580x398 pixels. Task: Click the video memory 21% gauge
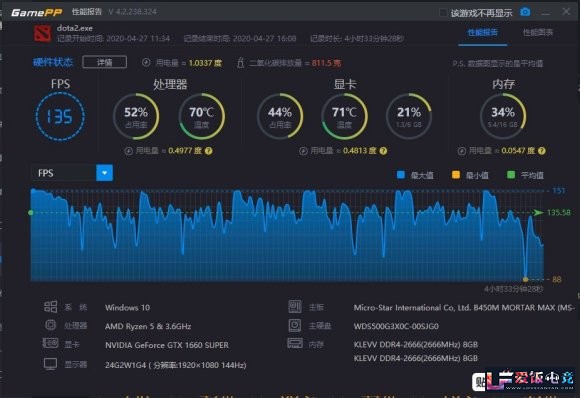pos(409,116)
